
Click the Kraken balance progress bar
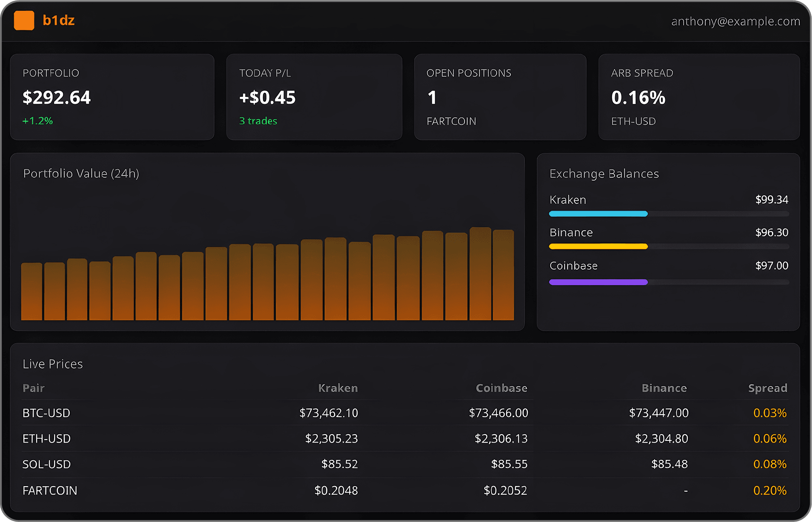pyautogui.click(x=598, y=214)
